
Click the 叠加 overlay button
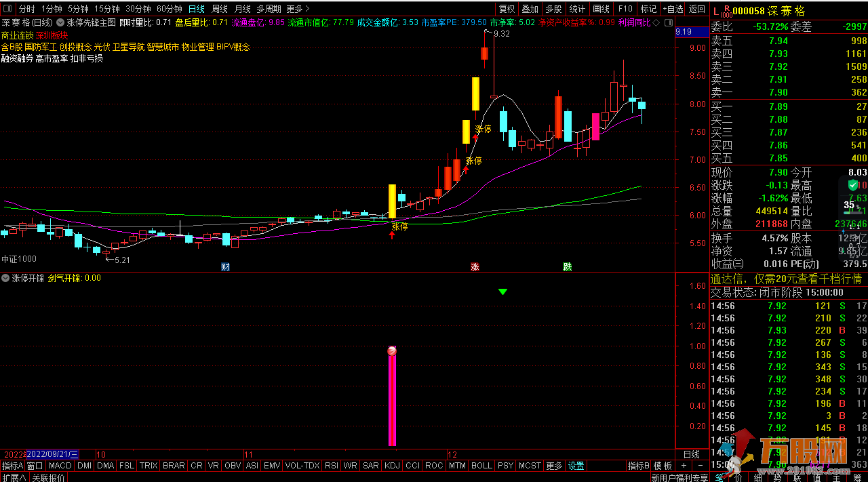click(530, 9)
